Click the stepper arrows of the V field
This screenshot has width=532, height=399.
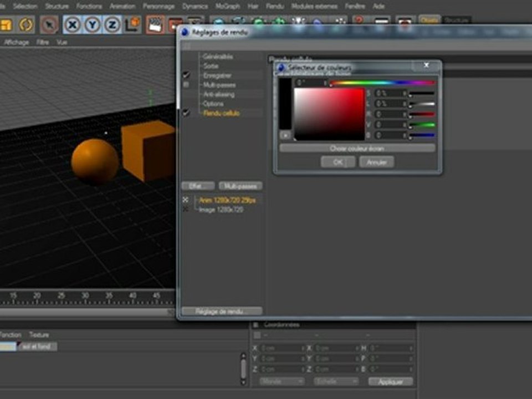tap(405, 125)
